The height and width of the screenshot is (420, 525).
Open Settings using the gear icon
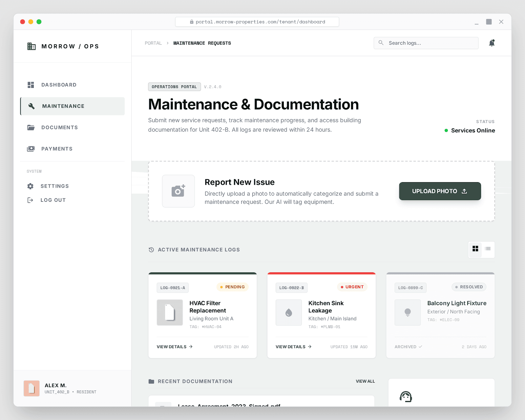pos(31,186)
